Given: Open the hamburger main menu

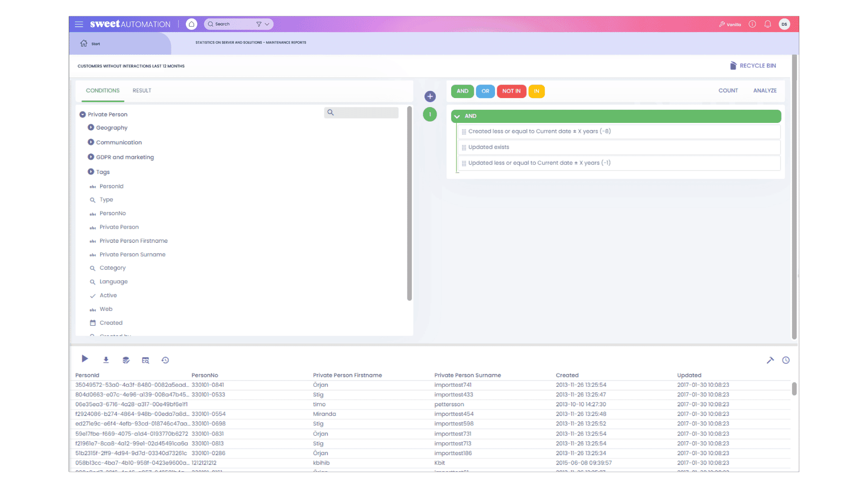Looking at the screenshot, I should (79, 24).
